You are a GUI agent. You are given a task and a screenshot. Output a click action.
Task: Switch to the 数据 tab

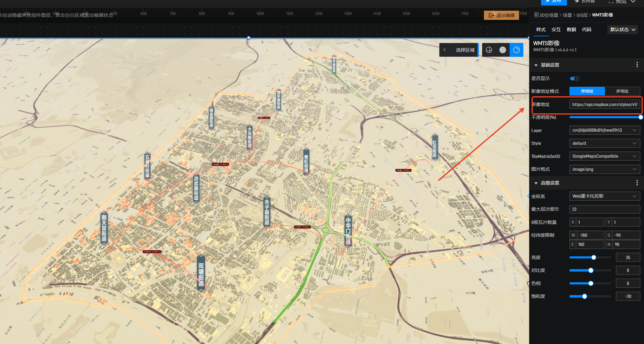pyautogui.click(x=571, y=30)
